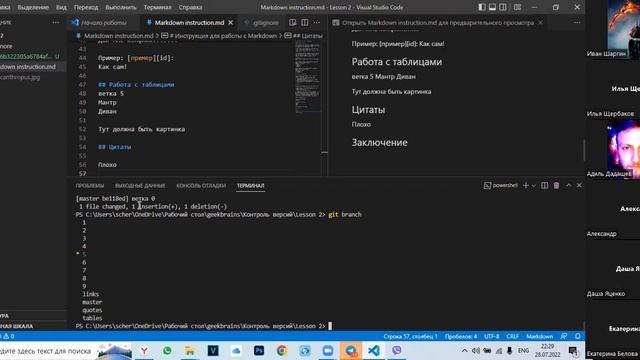
Task: Open notifications bell in status bar
Action: pyautogui.click(x=578, y=336)
